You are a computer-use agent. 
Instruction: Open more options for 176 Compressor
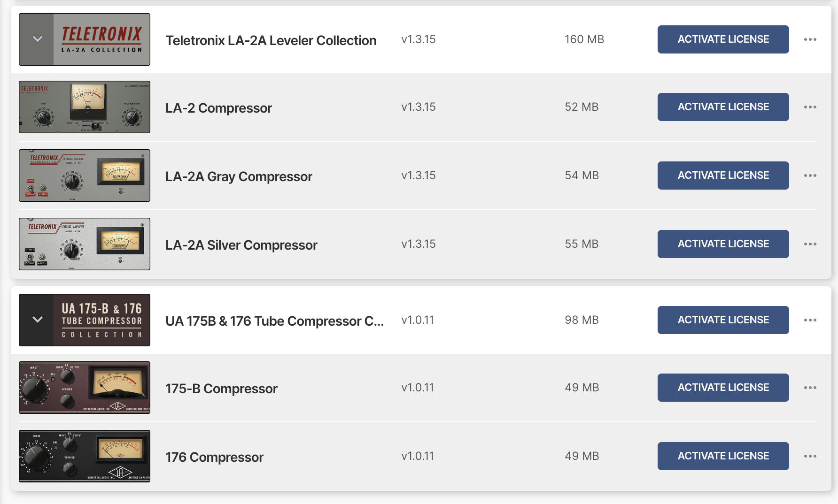(810, 456)
